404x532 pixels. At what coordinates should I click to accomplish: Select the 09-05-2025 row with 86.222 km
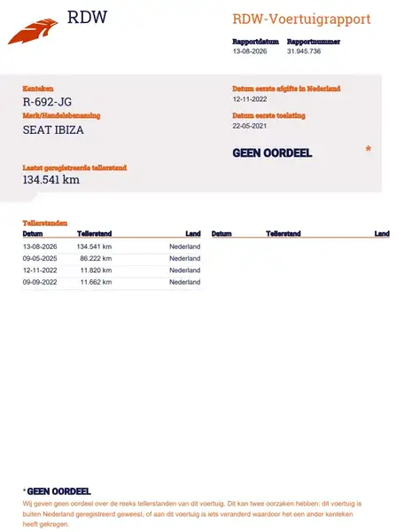click(112, 259)
